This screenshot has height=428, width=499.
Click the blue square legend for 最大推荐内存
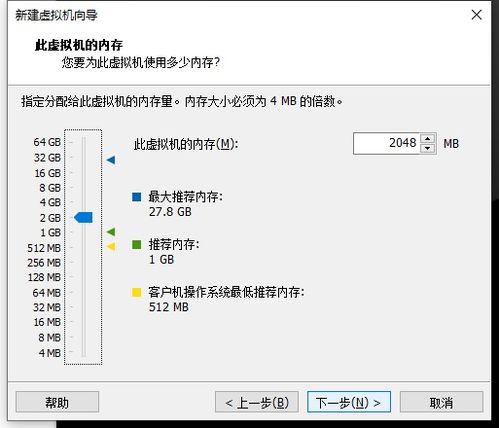(137, 197)
